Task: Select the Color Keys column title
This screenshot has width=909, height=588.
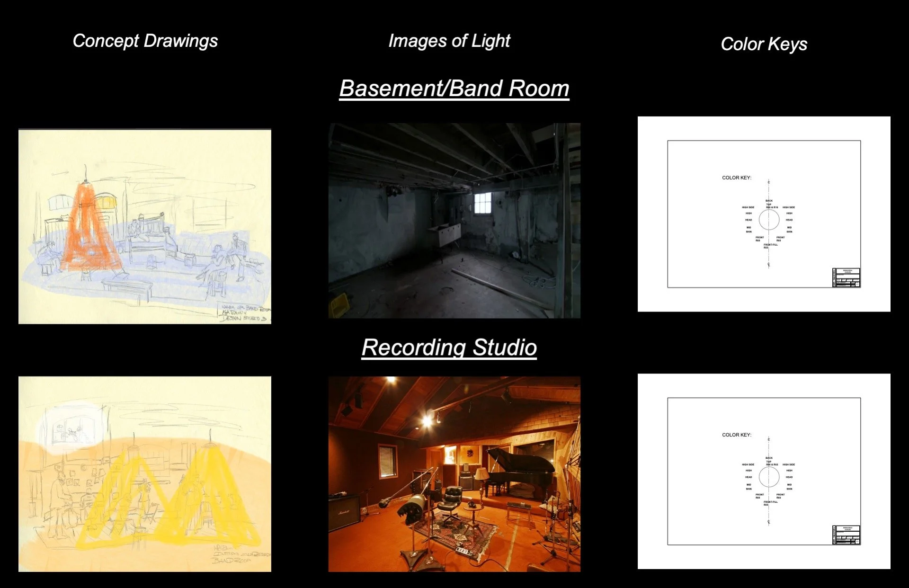Action: tap(764, 44)
